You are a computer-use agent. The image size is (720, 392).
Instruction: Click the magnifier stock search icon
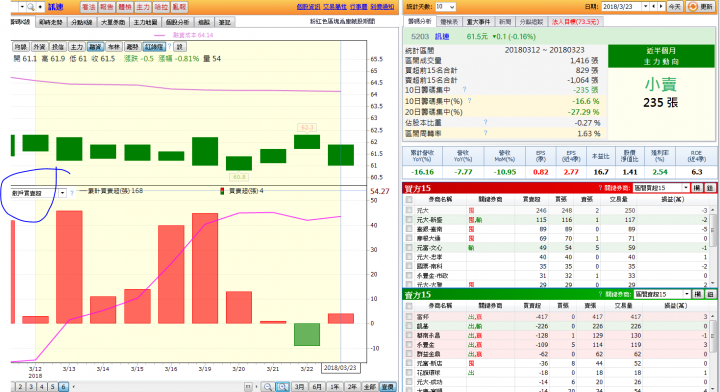click(31, 7)
